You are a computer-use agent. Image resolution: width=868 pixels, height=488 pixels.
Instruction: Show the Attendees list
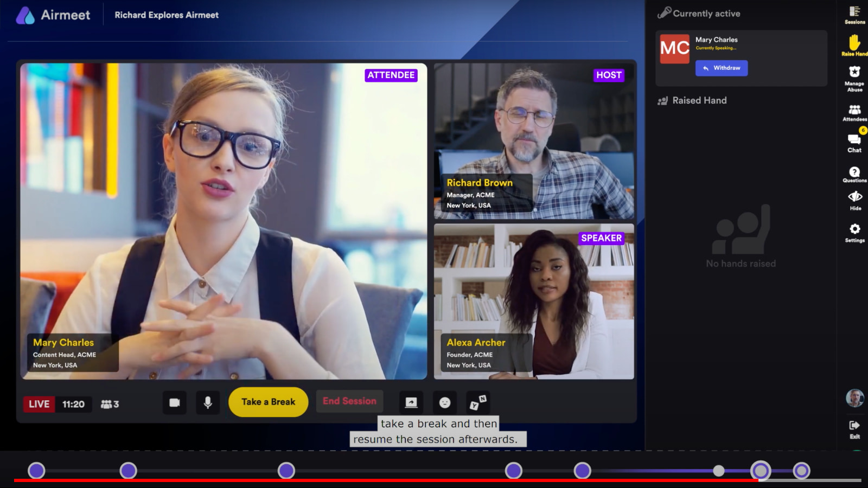click(854, 113)
